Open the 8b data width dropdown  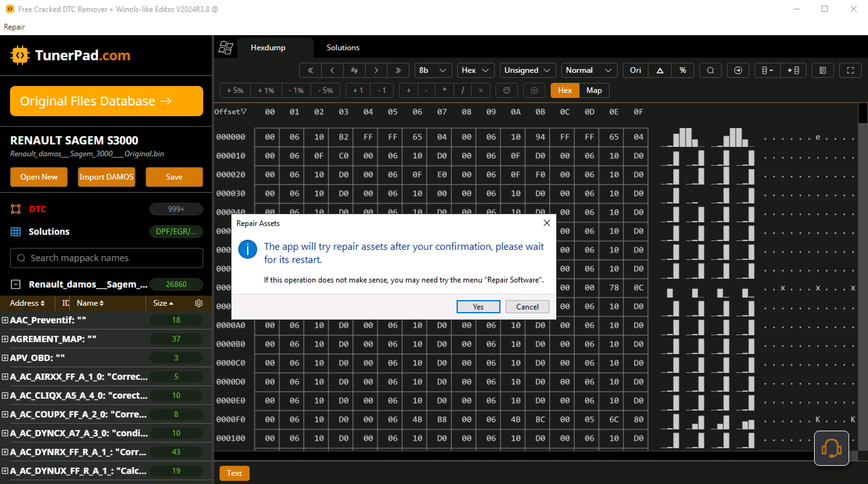(x=433, y=70)
